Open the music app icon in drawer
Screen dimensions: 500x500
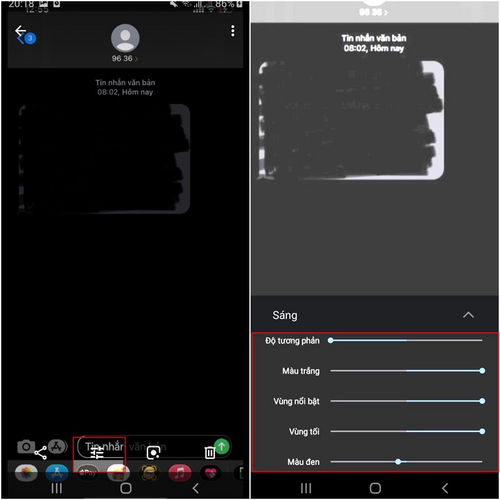coord(180,472)
